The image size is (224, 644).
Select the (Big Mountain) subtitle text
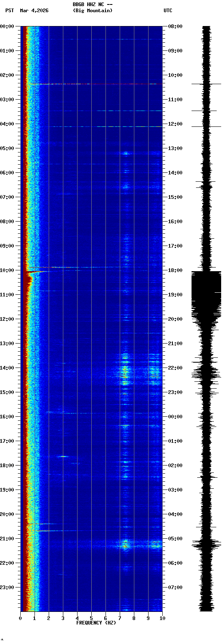(93, 11)
